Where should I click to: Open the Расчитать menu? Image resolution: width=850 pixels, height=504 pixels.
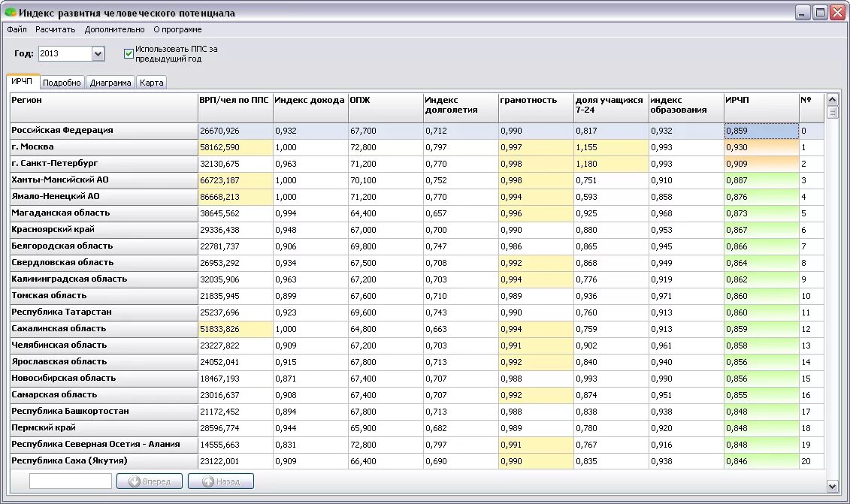click(56, 29)
